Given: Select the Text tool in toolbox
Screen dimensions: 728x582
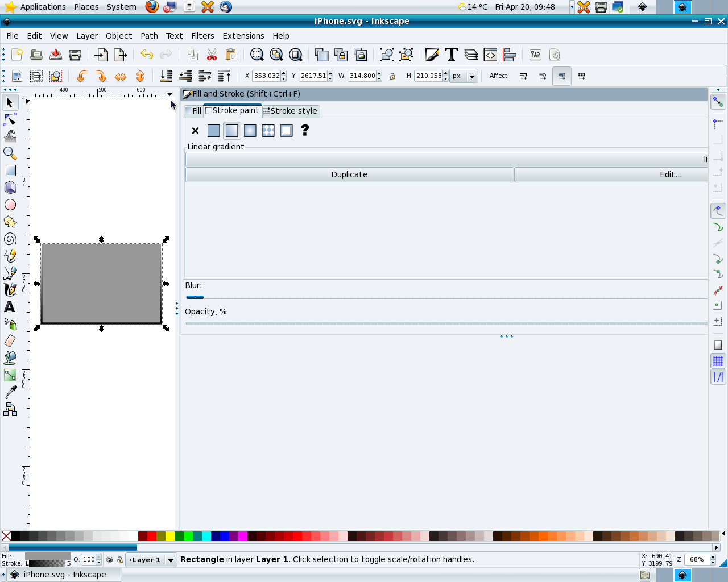Looking at the screenshot, I should 10,307.
